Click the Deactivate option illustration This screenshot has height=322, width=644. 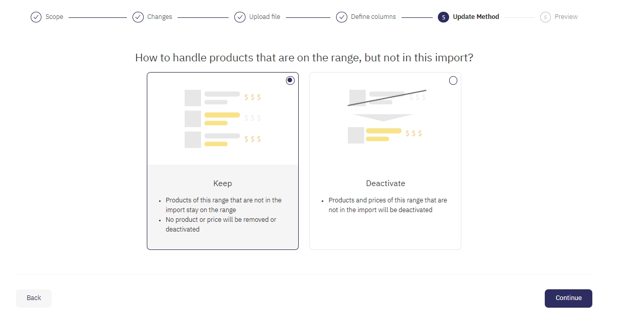pos(385,117)
